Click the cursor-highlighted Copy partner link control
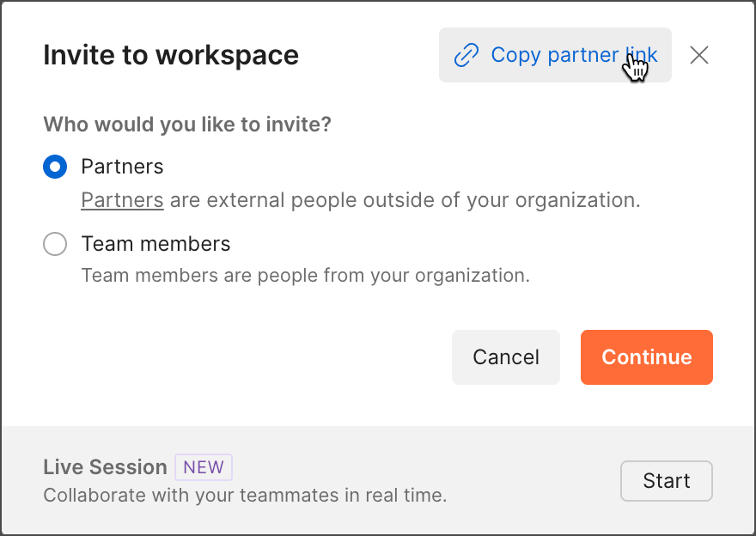756x536 pixels. (x=555, y=55)
